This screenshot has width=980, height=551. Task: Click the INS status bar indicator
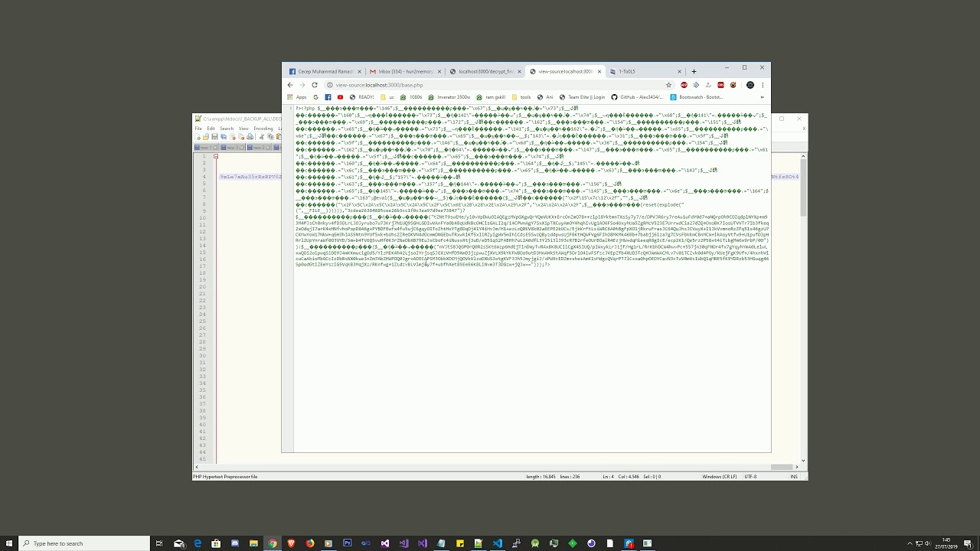tap(794, 477)
